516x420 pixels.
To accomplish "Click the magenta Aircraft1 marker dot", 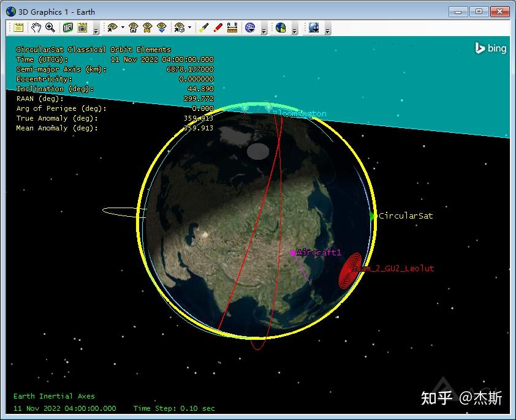I will [x=292, y=253].
